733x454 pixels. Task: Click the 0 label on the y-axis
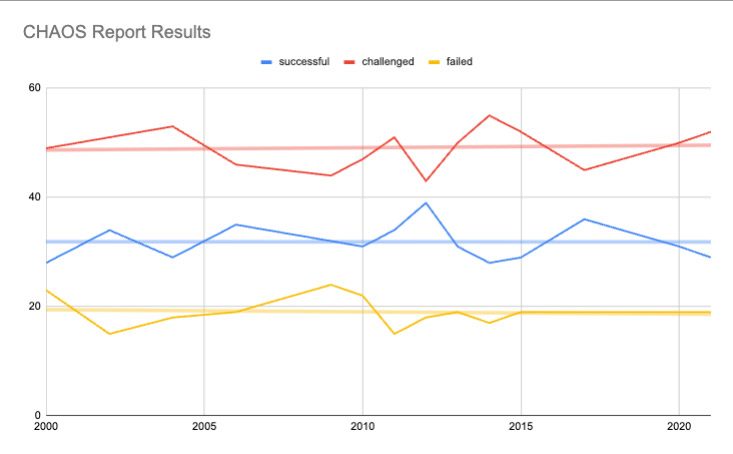pyautogui.click(x=37, y=415)
